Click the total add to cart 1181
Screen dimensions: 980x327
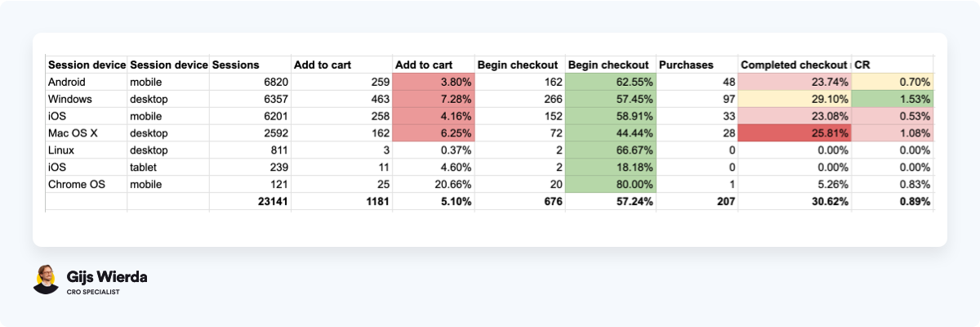tap(342, 201)
